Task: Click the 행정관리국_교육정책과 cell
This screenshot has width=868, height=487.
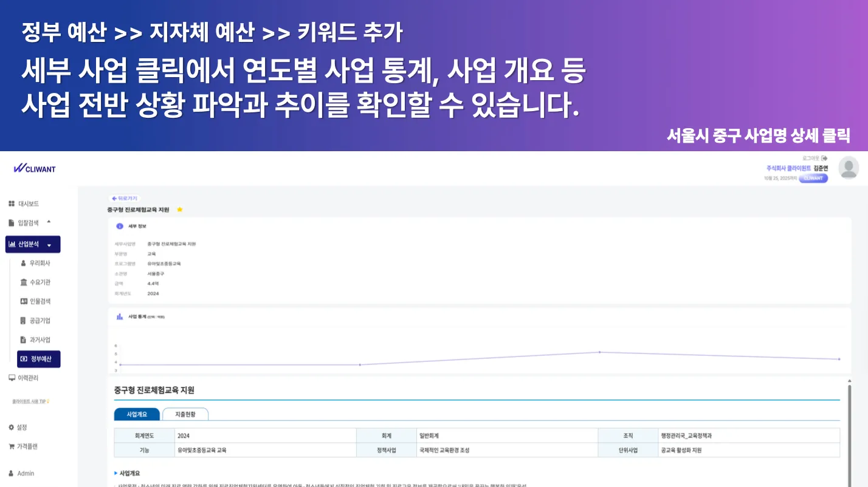Action: point(749,435)
